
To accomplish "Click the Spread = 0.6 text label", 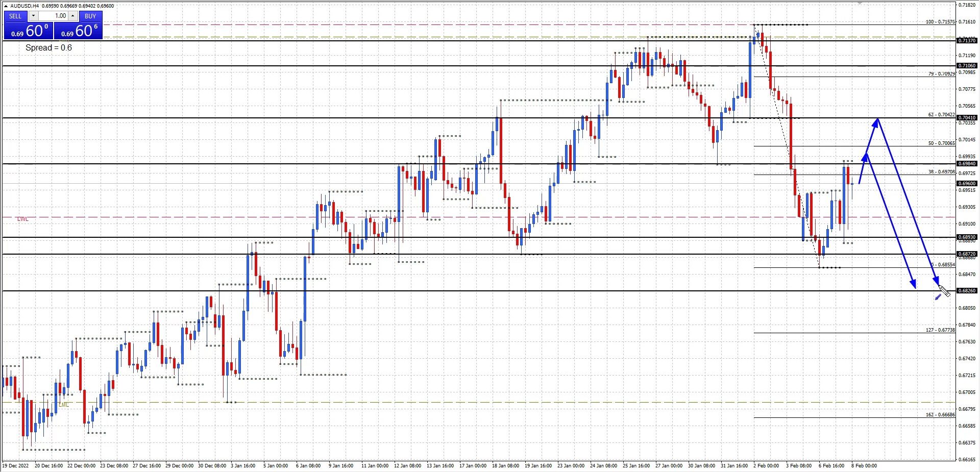I will (x=48, y=48).
